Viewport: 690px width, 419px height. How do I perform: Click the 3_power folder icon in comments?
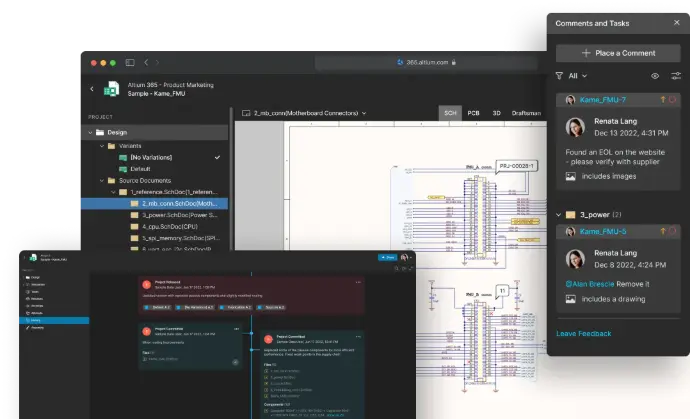(x=570, y=215)
